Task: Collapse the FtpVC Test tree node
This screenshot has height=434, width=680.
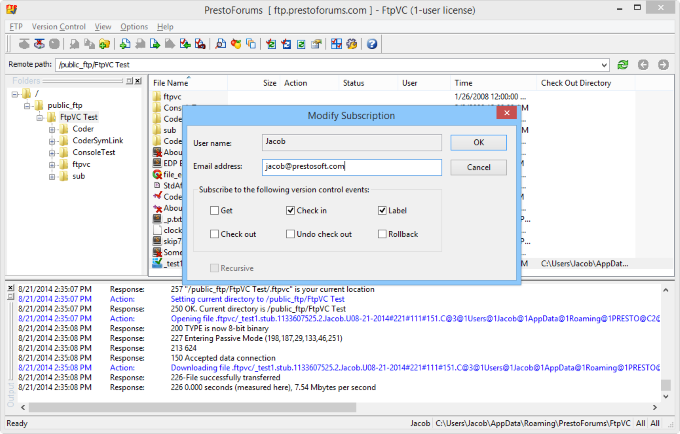Action: pos(40,117)
